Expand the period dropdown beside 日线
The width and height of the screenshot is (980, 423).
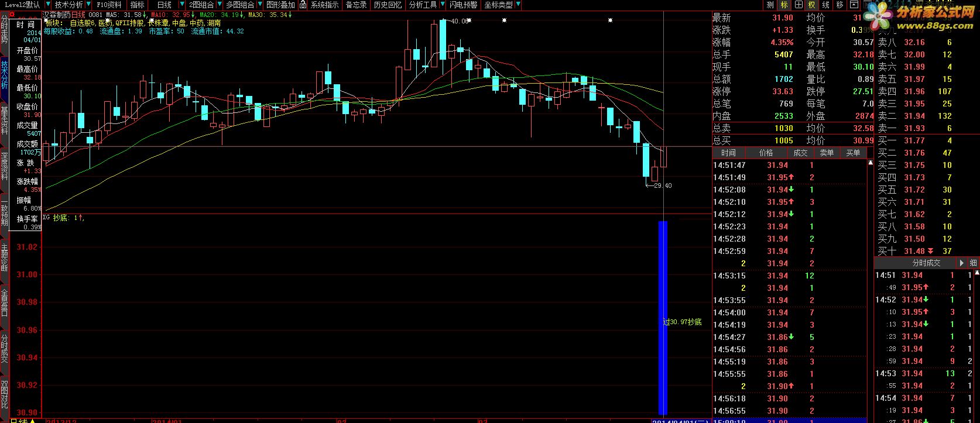(182, 5)
